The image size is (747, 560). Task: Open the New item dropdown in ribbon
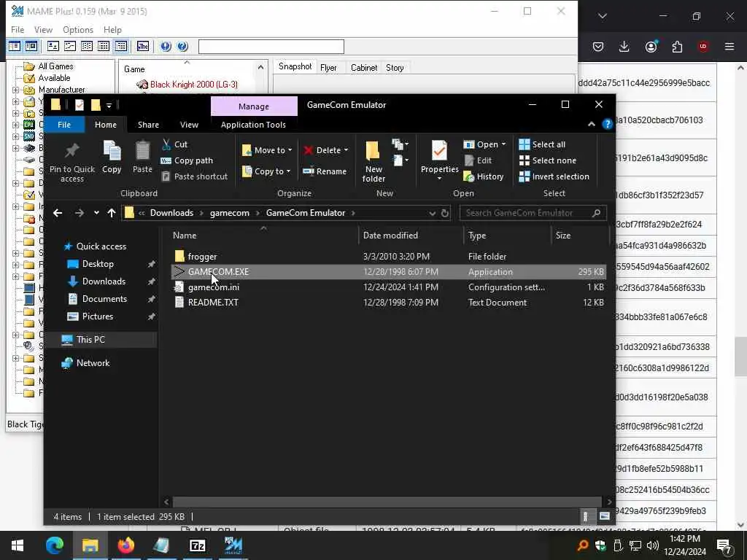coord(400,144)
